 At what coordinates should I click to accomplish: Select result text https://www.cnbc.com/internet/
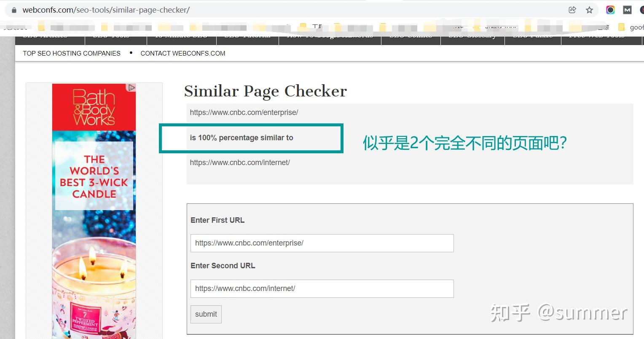click(240, 163)
